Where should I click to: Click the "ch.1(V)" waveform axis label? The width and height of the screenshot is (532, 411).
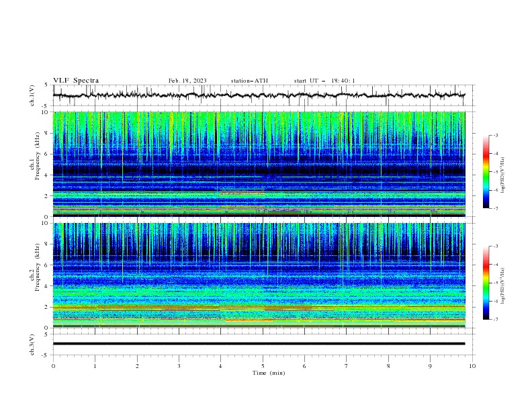(x=32, y=95)
